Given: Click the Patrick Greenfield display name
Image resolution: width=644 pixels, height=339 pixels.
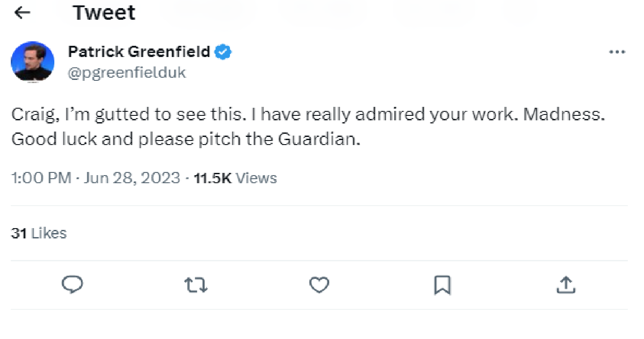Looking at the screenshot, I should 139,52.
